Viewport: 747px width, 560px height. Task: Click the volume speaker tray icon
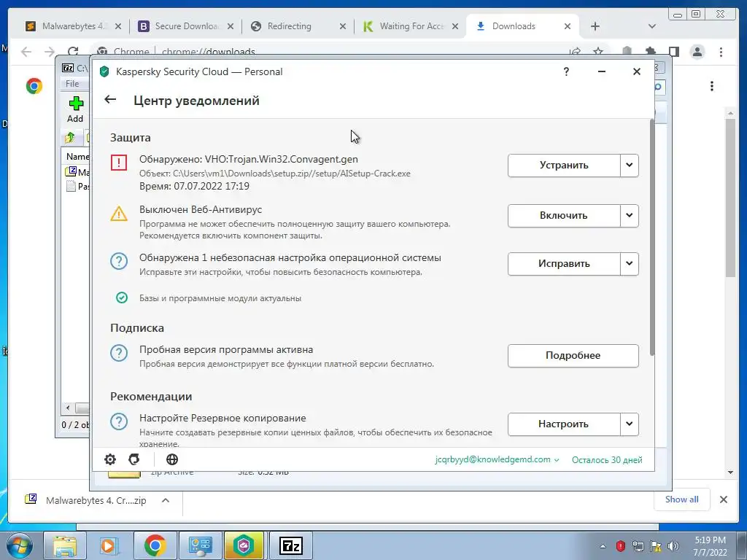(x=673, y=545)
